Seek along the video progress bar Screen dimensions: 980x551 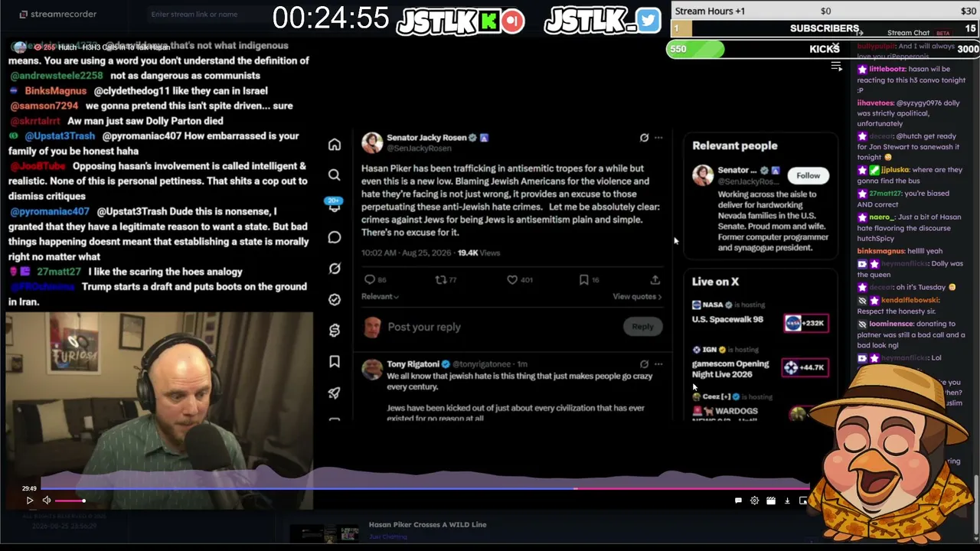point(425,487)
